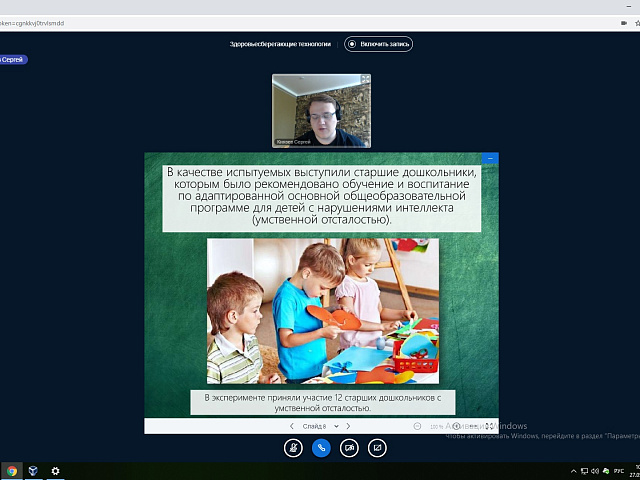Click the blue audio phone button
The height and width of the screenshot is (480, 640).
click(321, 448)
